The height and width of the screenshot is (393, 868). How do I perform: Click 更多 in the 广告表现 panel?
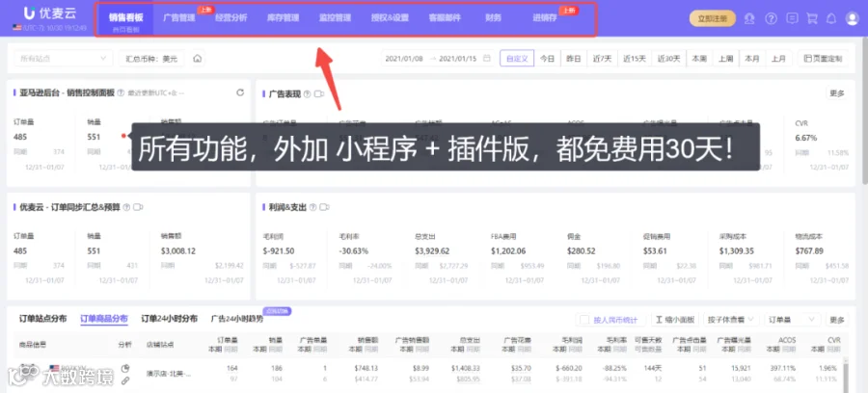point(836,93)
